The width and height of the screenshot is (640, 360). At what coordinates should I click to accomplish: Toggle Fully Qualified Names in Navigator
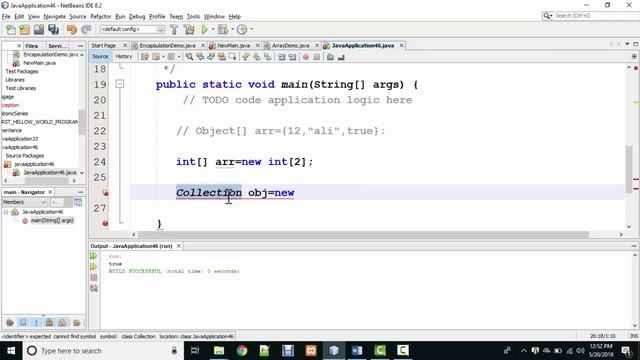coord(76,322)
